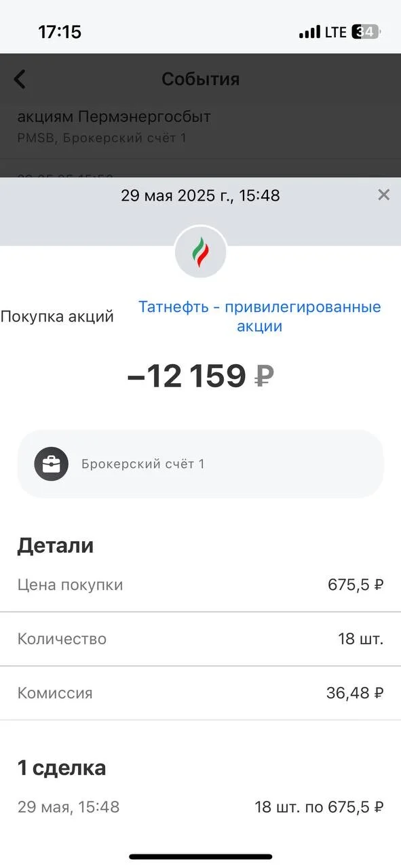Tap the back arrow in Events header
The image size is (401, 868).
[x=20, y=79]
